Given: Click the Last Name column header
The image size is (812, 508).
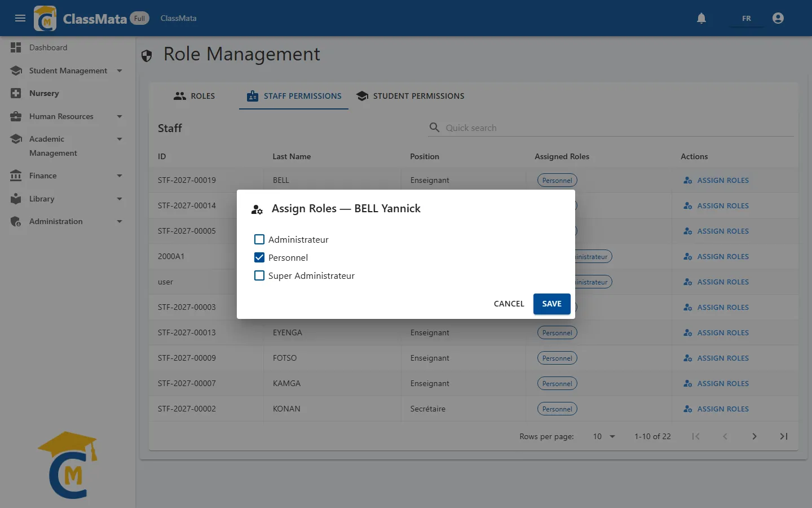Looking at the screenshot, I should pyautogui.click(x=292, y=156).
